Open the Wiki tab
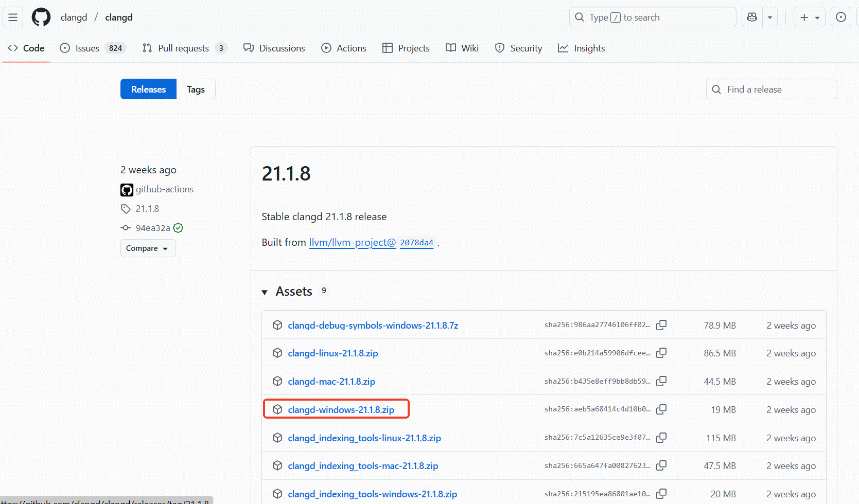This screenshot has width=859, height=504. 462,48
